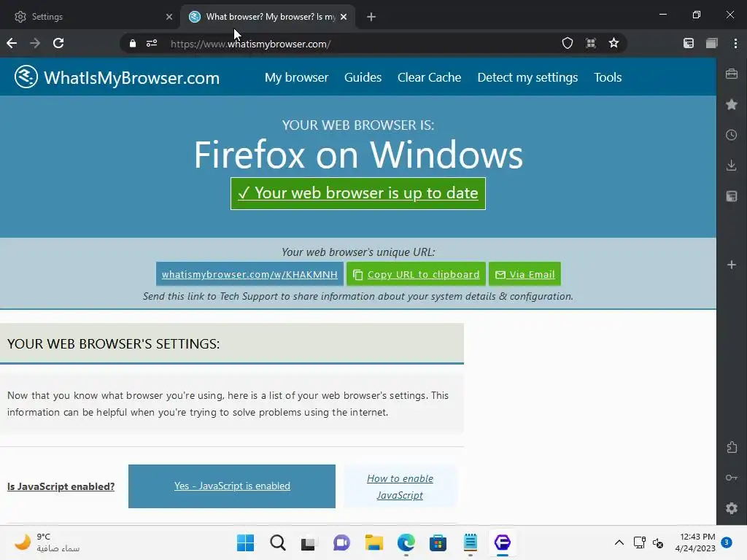Screen dimensions: 747x560
Task: Go forward with the forward arrow
Action: click(x=35, y=43)
